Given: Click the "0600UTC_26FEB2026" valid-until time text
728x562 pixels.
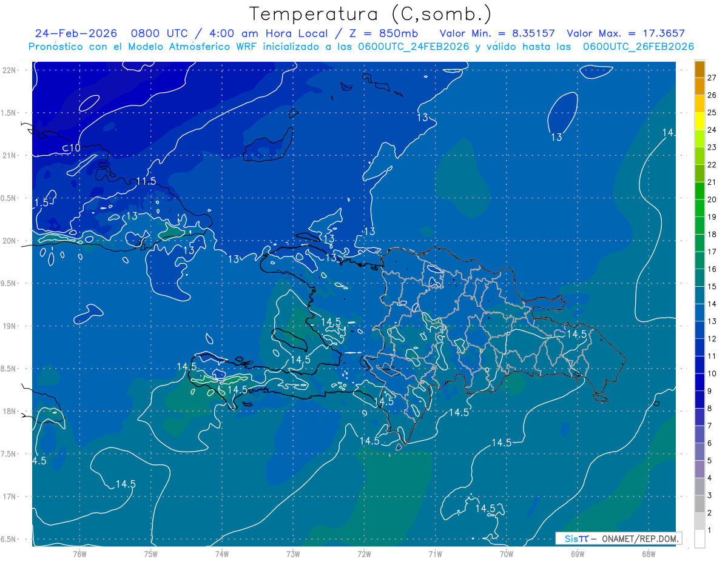Looking at the screenshot, I should pos(638,47).
